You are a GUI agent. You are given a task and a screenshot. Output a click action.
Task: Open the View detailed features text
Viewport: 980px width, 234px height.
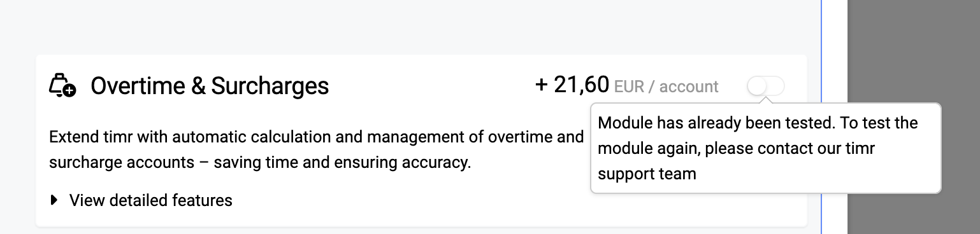[x=151, y=201]
